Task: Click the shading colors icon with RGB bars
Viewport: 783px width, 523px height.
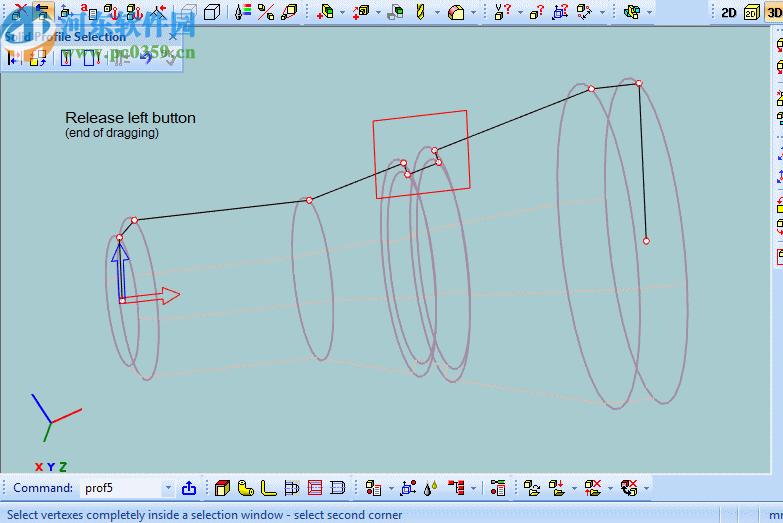Action: [x=243, y=11]
